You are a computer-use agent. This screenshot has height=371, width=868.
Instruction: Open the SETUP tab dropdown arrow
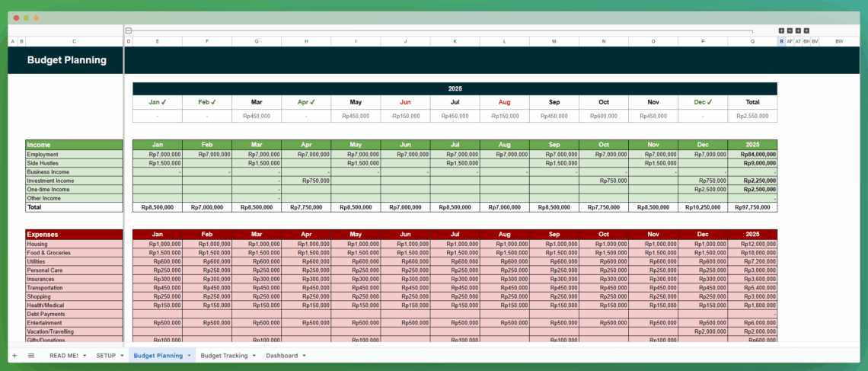pyautogui.click(x=121, y=356)
